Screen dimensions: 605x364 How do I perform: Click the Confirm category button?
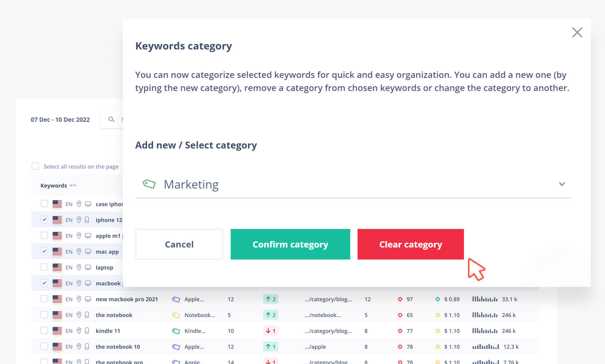pos(290,244)
